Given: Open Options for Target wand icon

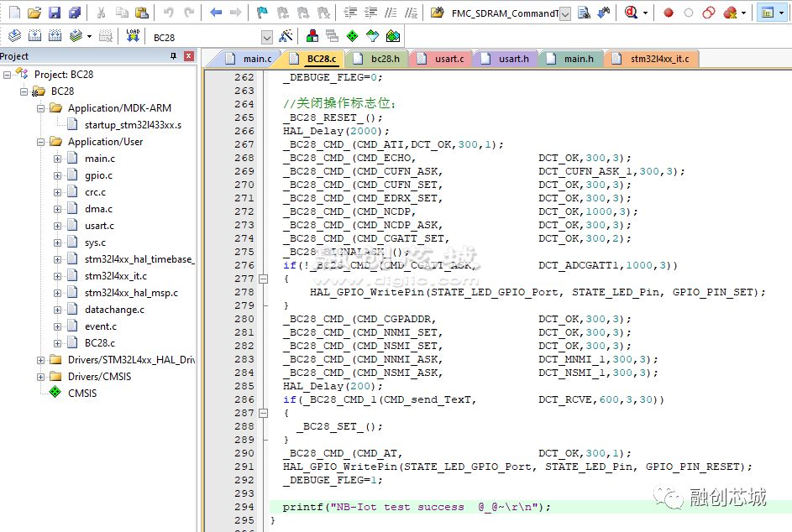Looking at the screenshot, I should click(x=286, y=36).
